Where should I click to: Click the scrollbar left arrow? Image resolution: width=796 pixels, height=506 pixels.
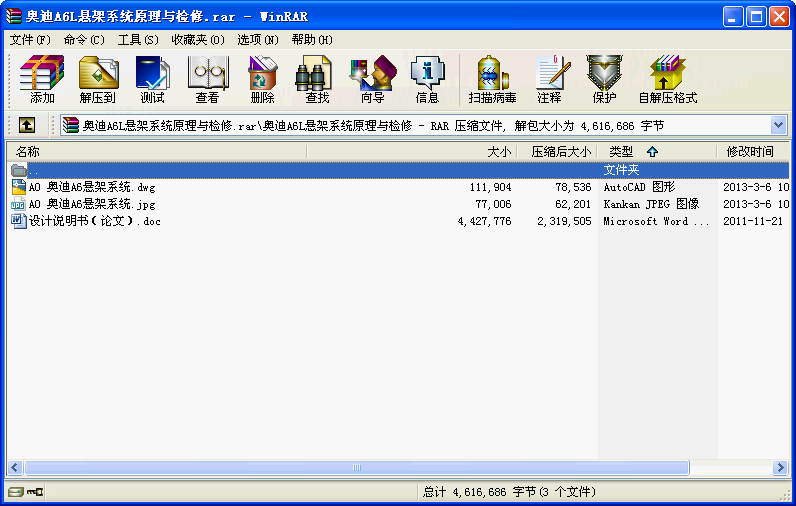15,467
